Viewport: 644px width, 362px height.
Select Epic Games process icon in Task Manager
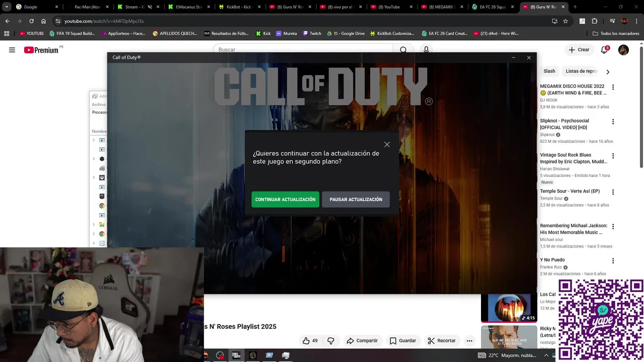(x=102, y=196)
